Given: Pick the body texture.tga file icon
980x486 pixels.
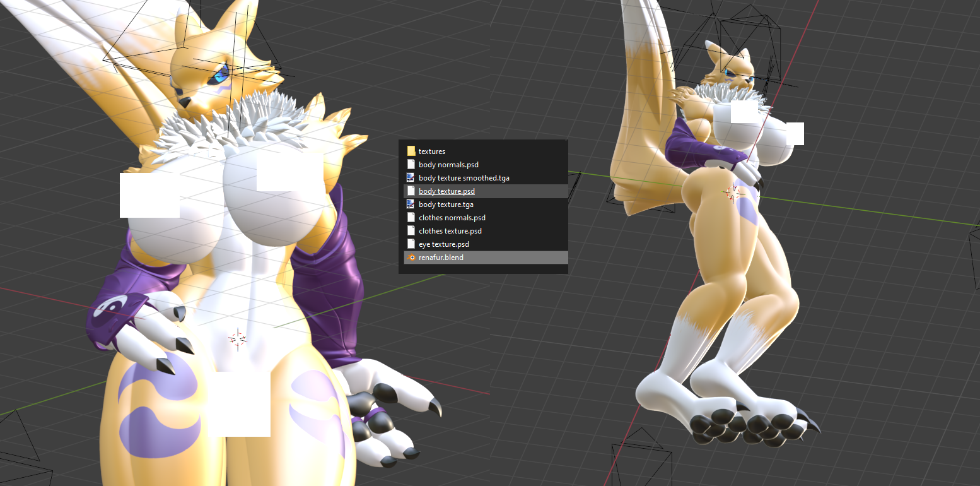Looking at the screenshot, I should [411, 204].
